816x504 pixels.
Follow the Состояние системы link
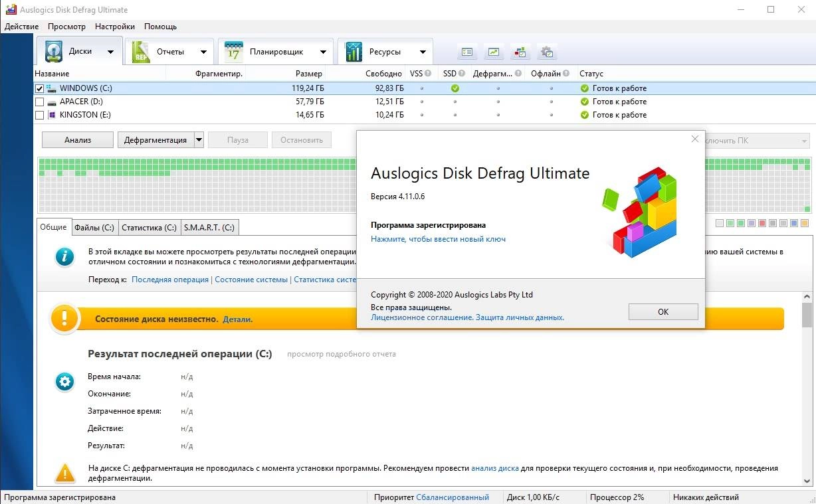click(251, 280)
